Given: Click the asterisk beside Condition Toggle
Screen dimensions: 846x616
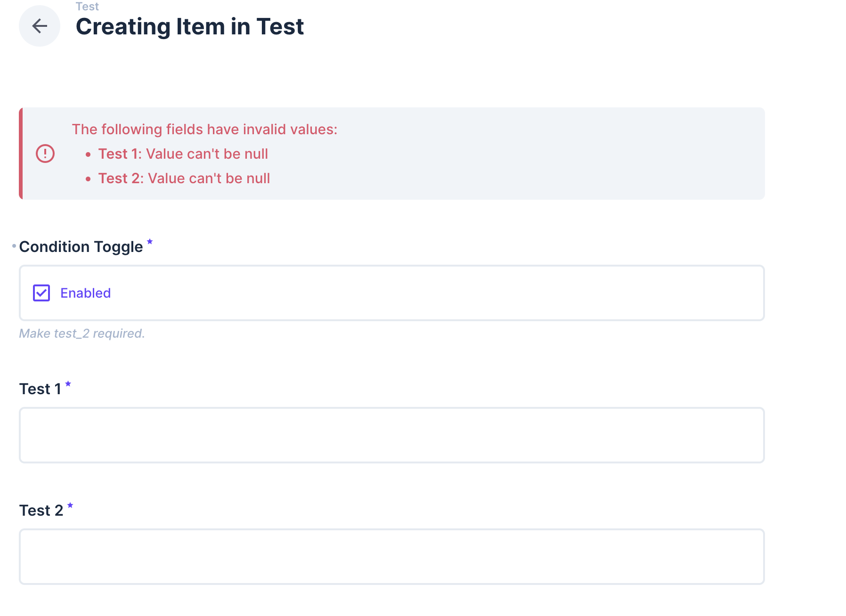Looking at the screenshot, I should coord(150,242).
